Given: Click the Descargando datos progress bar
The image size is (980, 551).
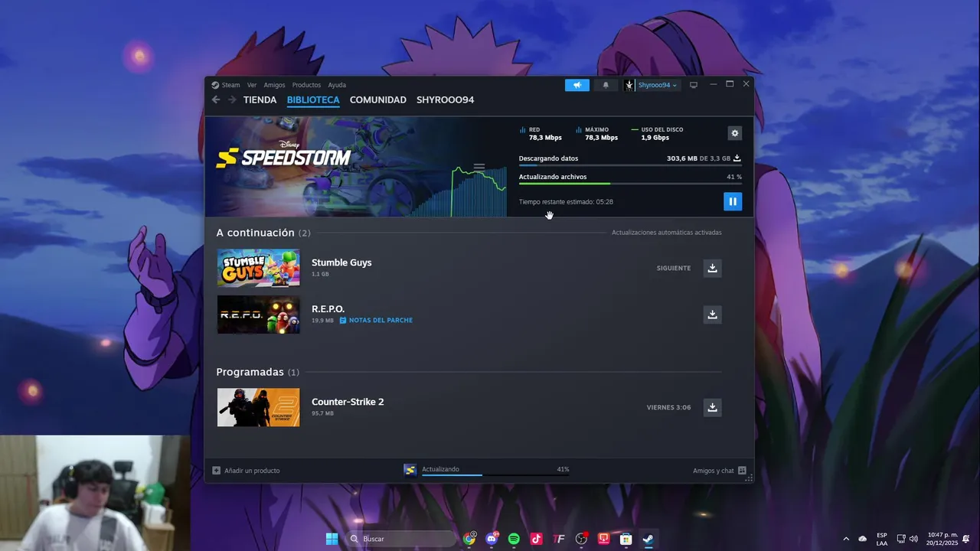Looking at the screenshot, I should [x=630, y=165].
